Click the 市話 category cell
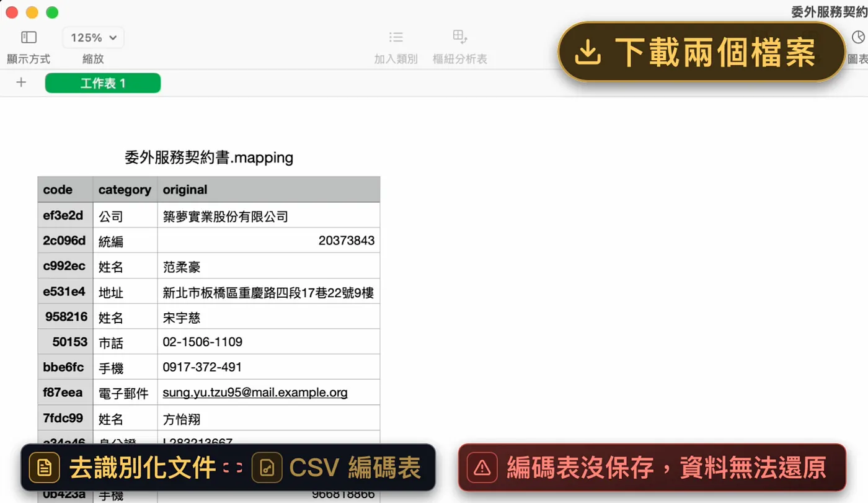The image size is (868, 503). [125, 342]
